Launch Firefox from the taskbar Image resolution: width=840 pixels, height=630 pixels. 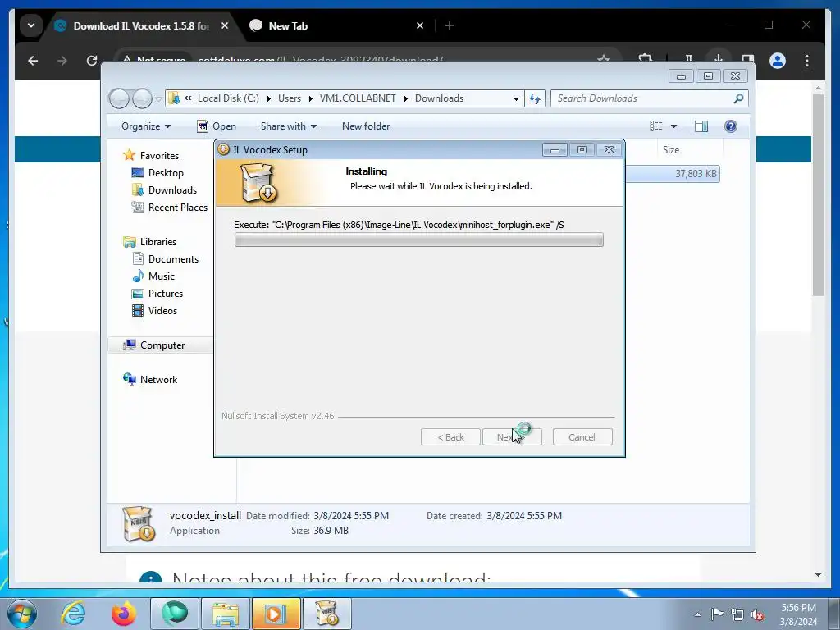(124, 614)
